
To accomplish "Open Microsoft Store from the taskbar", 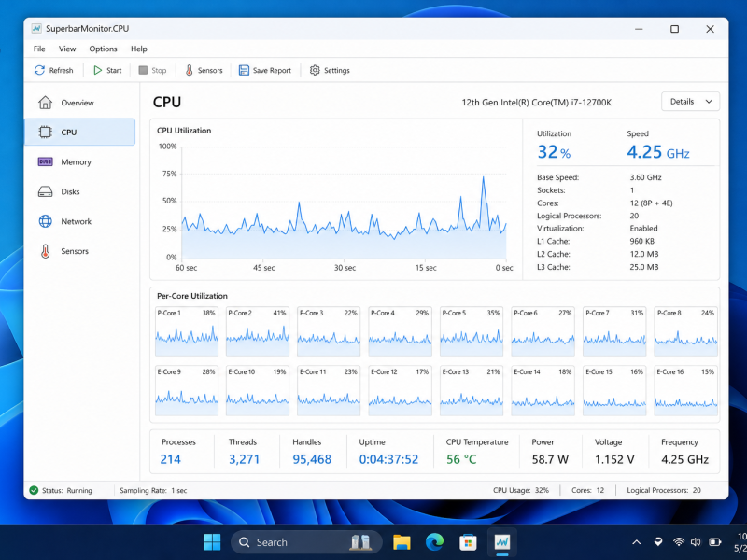I will 468,542.
